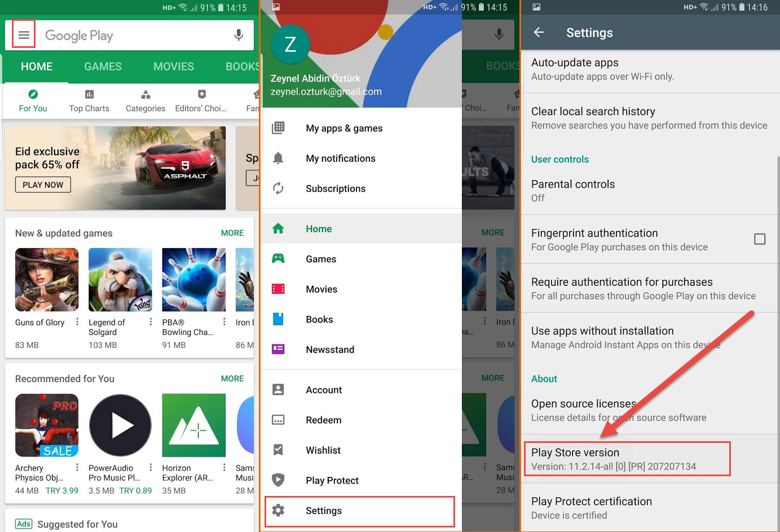Select Movies in the navigation drawer
Screen dimensions: 780x532
point(362,289)
